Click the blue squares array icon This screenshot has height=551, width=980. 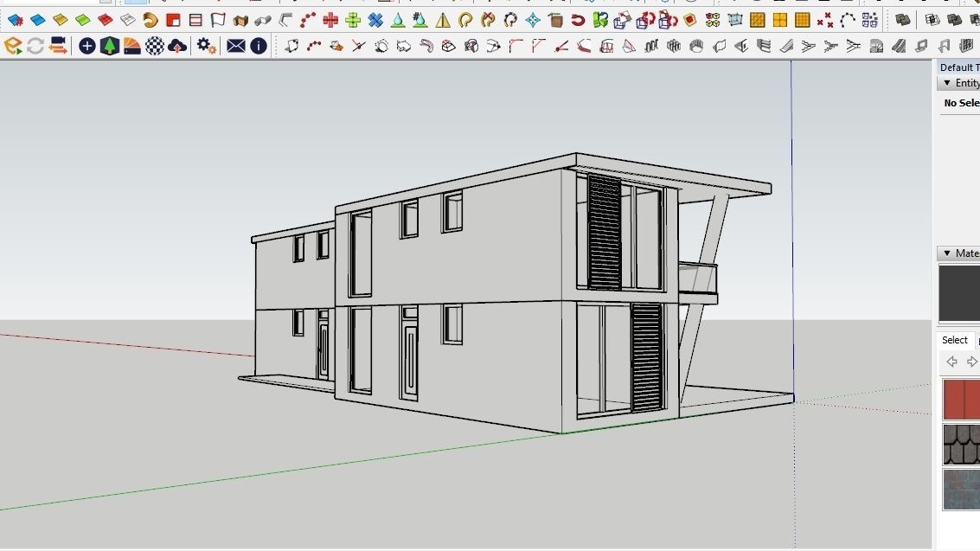(x=870, y=20)
